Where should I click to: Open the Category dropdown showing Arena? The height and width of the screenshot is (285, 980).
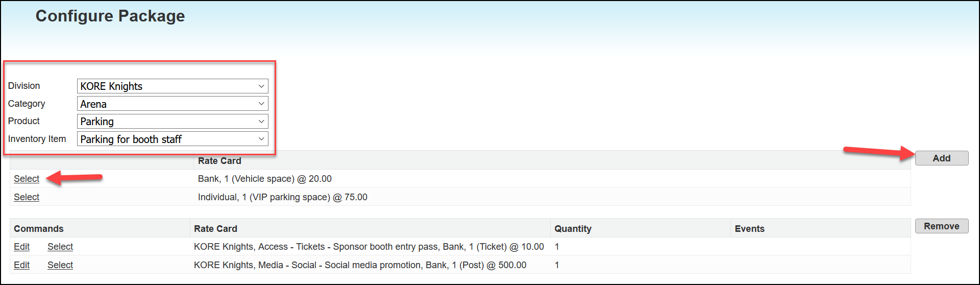pyautogui.click(x=173, y=104)
